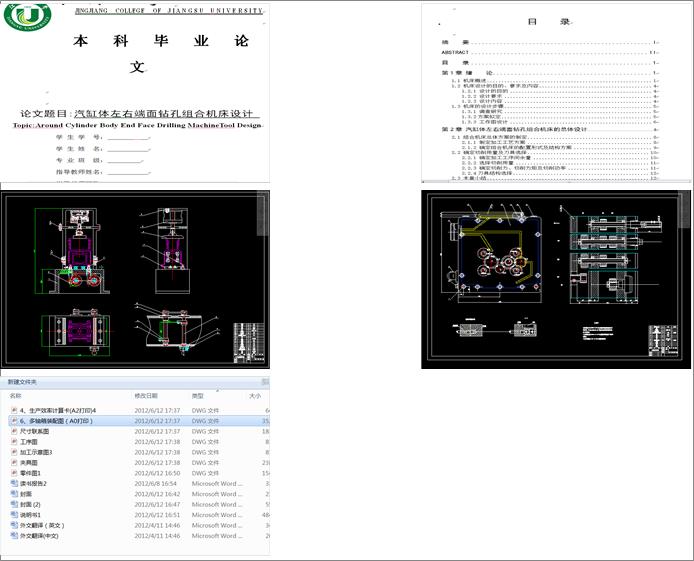
Task: Click the DWG icon beside 尺寸联系图
Action: pyautogui.click(x=14, y=431)
